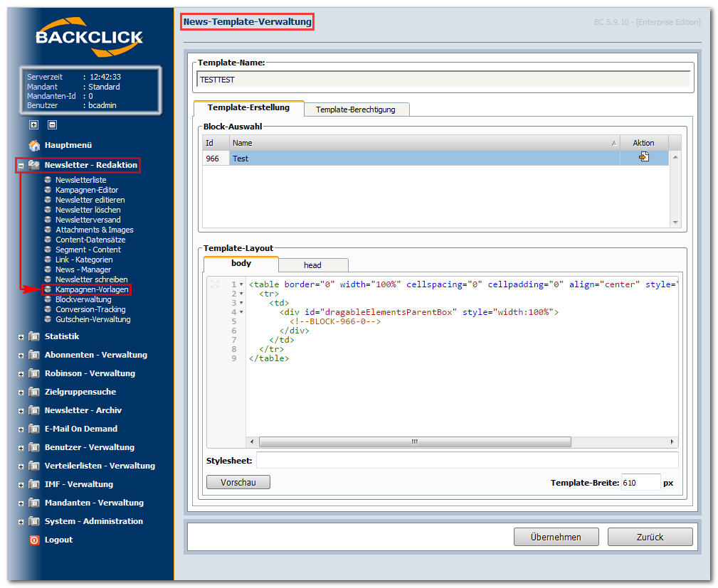Image resolution: width=718 pixels, height=588 pixels.
Task: Click the Übernehmen button
Action: [x=556, y=538]
